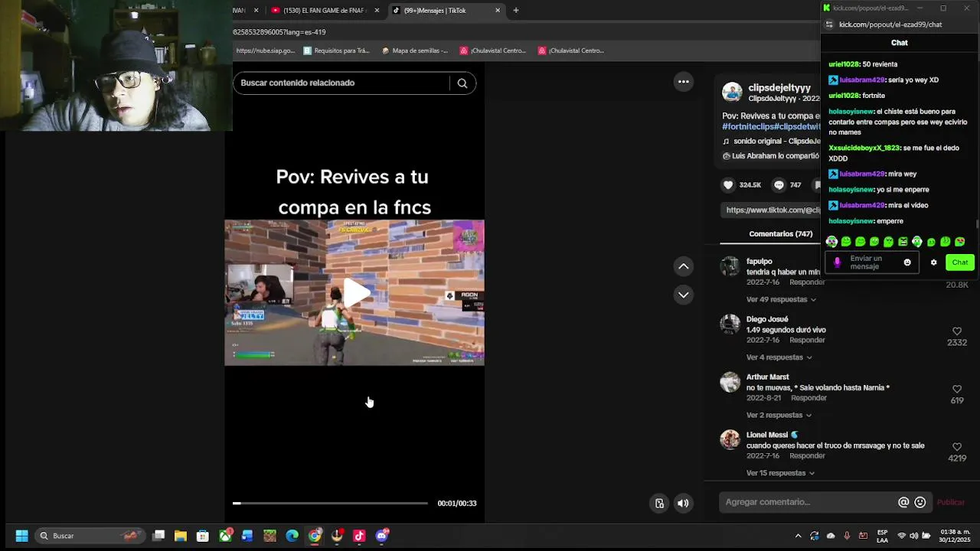
Task: Open the https://nube.siap.go... bookmark
Action: coord(265,51)
